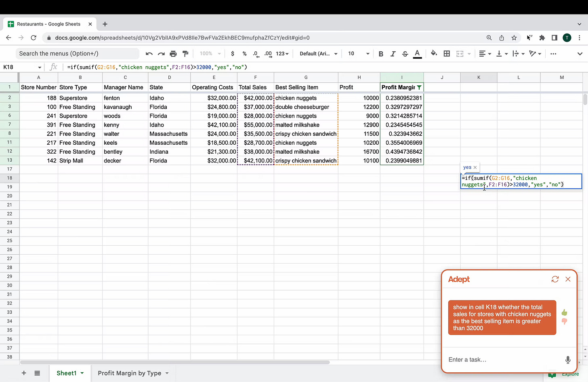Give thumbs down to the Adept task
Screen dimensions: 588x382
coord(564,321)
